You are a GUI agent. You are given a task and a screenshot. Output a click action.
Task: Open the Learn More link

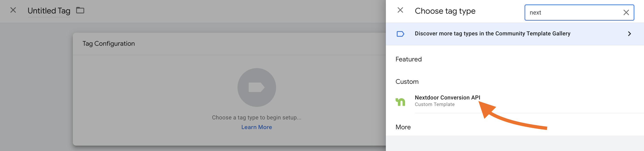(256, 127)
